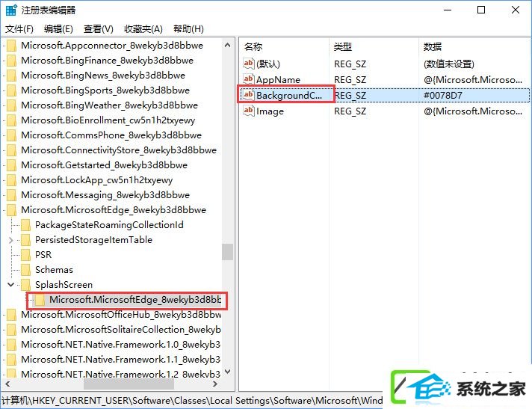Select the PSR tree key
The height and width of the screenshot is (409, 532).
coord(43,254)
